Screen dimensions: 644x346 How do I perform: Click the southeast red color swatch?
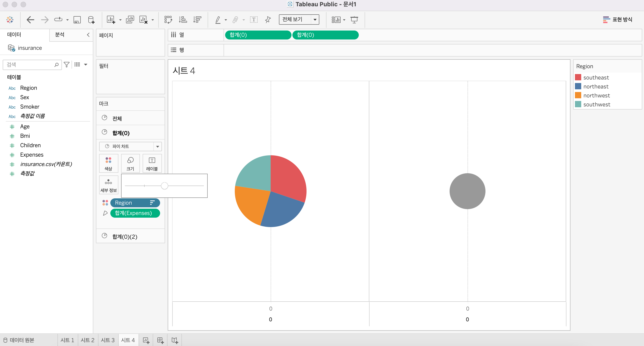pyautogui.click(x=578, y=77)
